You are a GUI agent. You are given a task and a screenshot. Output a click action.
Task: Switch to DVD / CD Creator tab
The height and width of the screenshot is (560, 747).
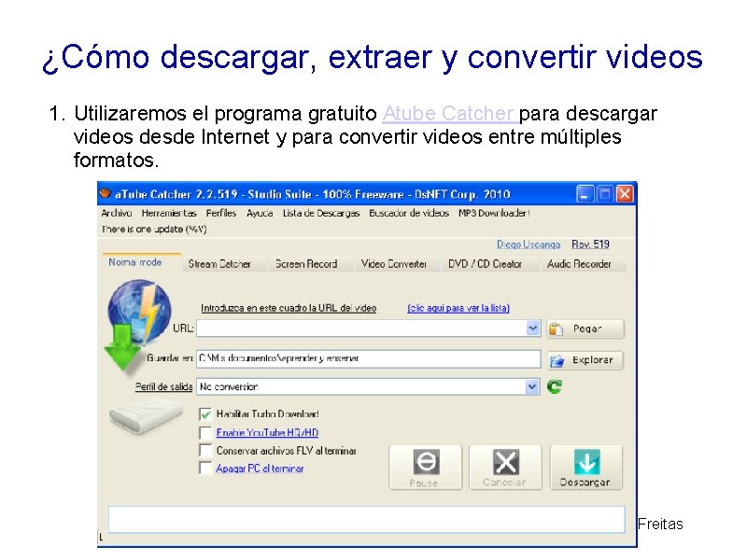[x=489, y=264]
